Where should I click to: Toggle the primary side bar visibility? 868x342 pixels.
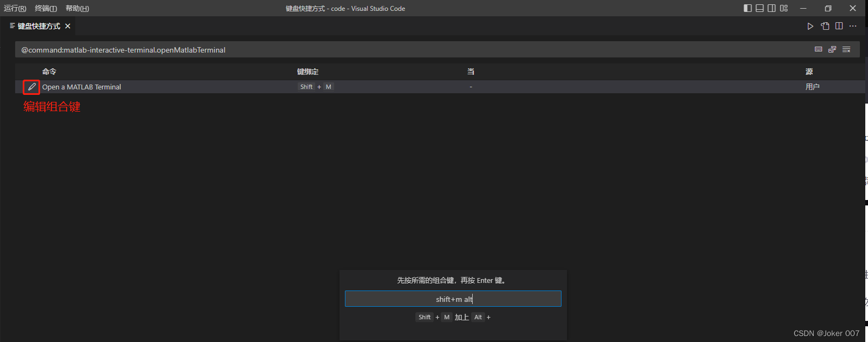coord(748,8)
